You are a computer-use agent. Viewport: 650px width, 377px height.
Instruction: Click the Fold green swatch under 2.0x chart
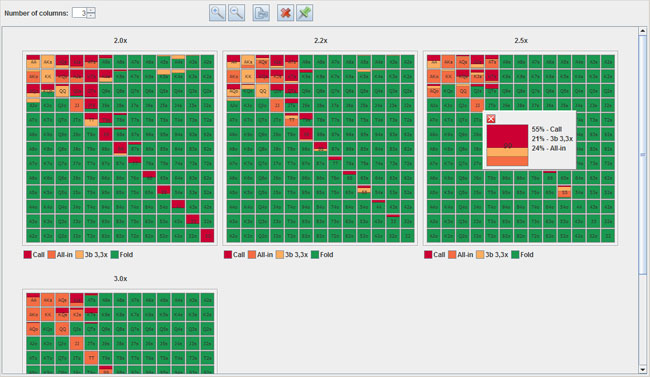click(x=114, y=255)
